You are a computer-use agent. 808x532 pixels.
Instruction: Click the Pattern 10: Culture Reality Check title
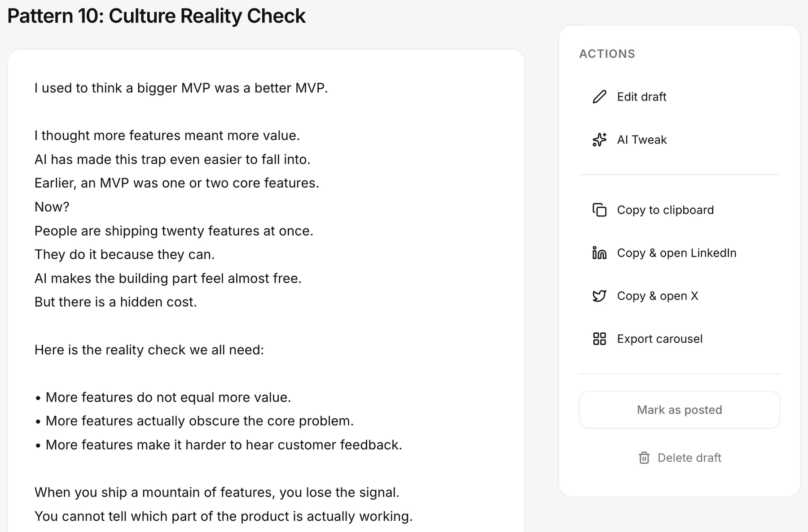157,16
